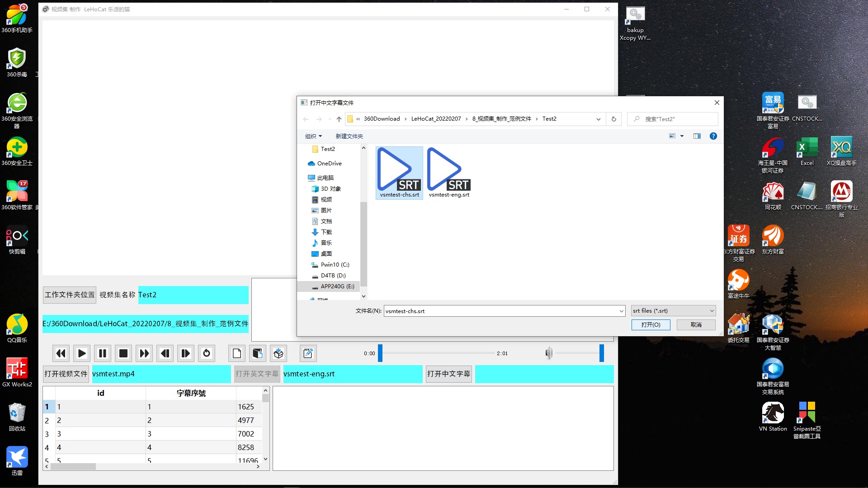This screenshot has width=868, height=488.
Task: Open the srt files type dropdown
Action: point(674,311)
